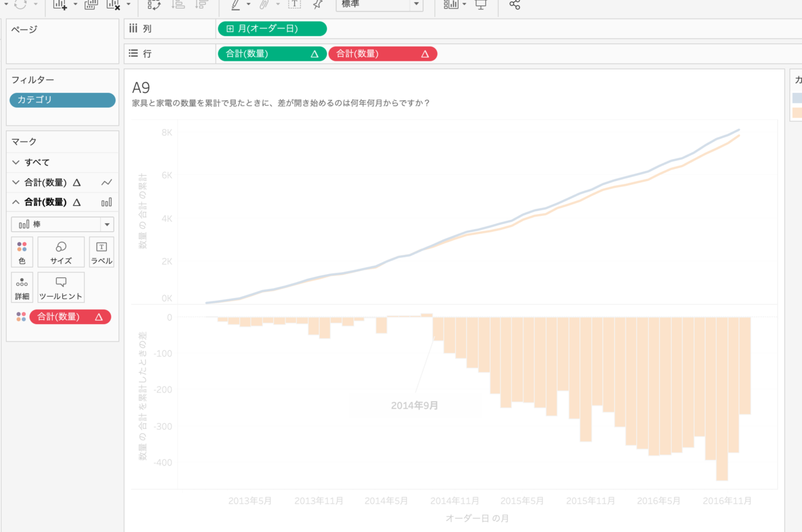The height and width of the screenshot is (532, 802).
Task: Click the delta icon on marks card pill
Action: click(99, 317)
